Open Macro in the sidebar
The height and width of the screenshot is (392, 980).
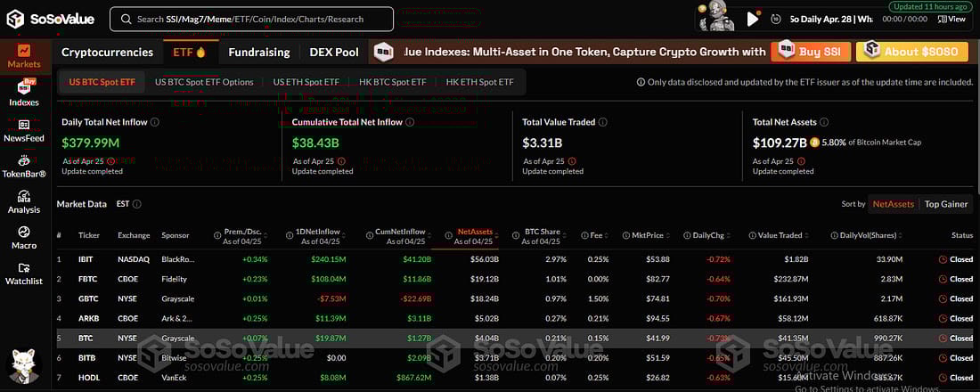click(24, 238)
